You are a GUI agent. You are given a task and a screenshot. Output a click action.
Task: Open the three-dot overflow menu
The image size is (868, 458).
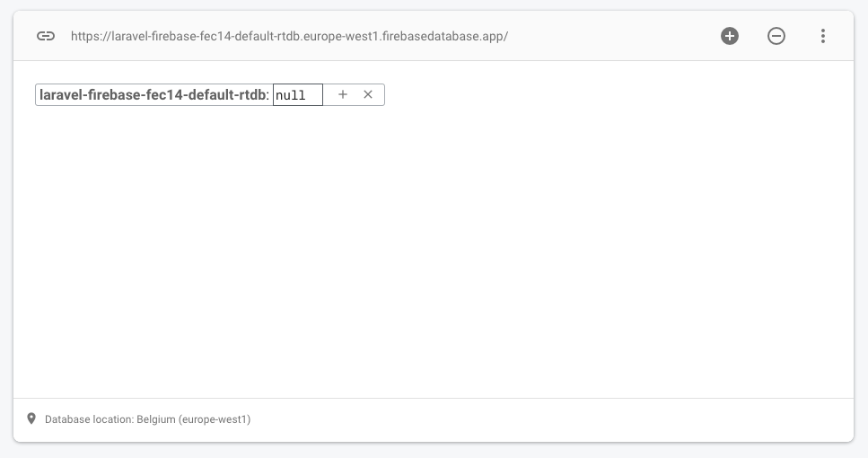point(823,36)
